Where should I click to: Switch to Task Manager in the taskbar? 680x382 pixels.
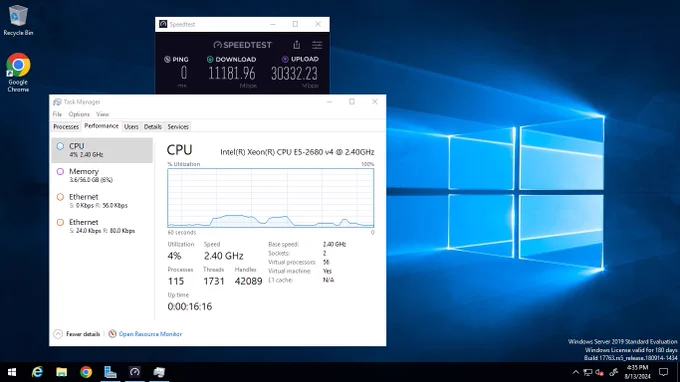click(159, 372)
